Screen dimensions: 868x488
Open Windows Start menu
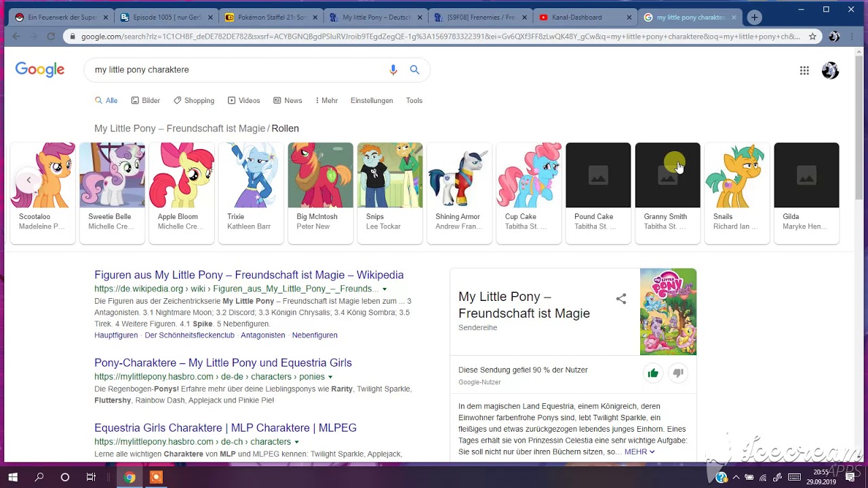coord(13,477)
